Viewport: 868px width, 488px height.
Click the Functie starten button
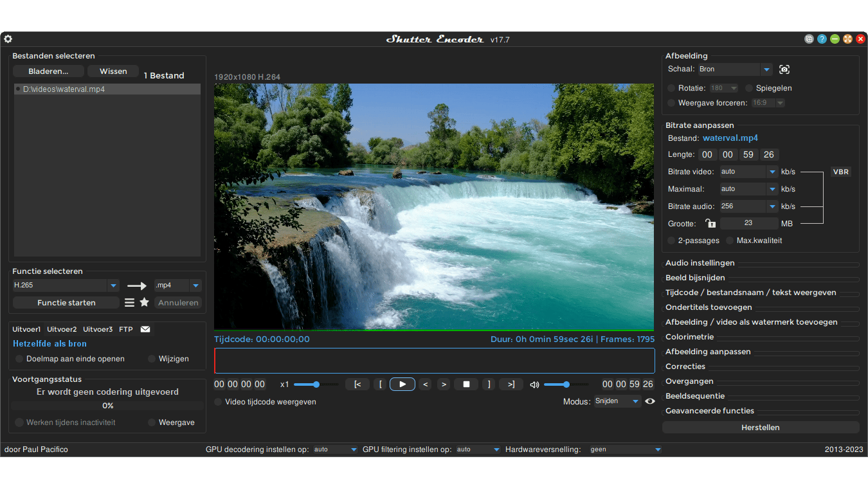pos(66,303)
